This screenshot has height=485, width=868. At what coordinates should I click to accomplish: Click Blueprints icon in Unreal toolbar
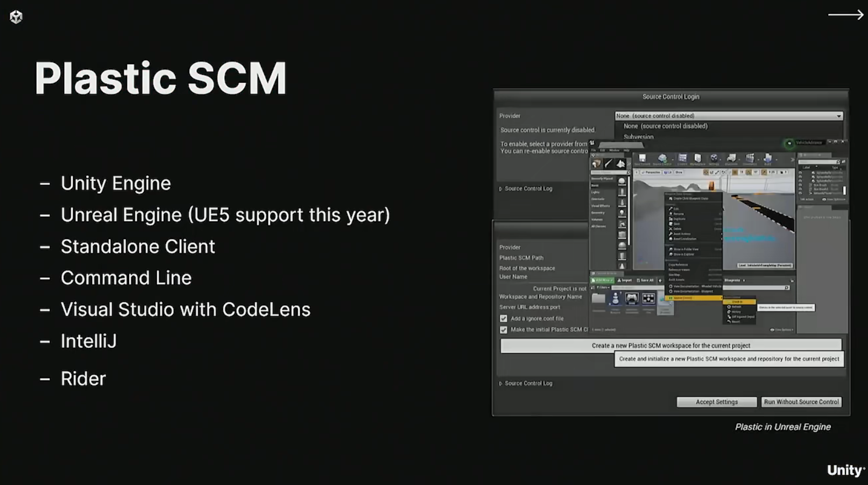(x=731, y=159)
